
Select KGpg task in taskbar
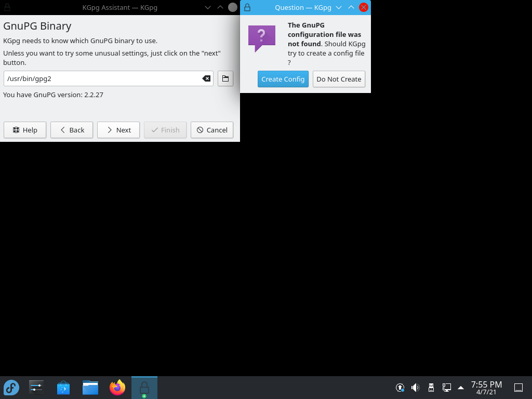click(144, 388)
